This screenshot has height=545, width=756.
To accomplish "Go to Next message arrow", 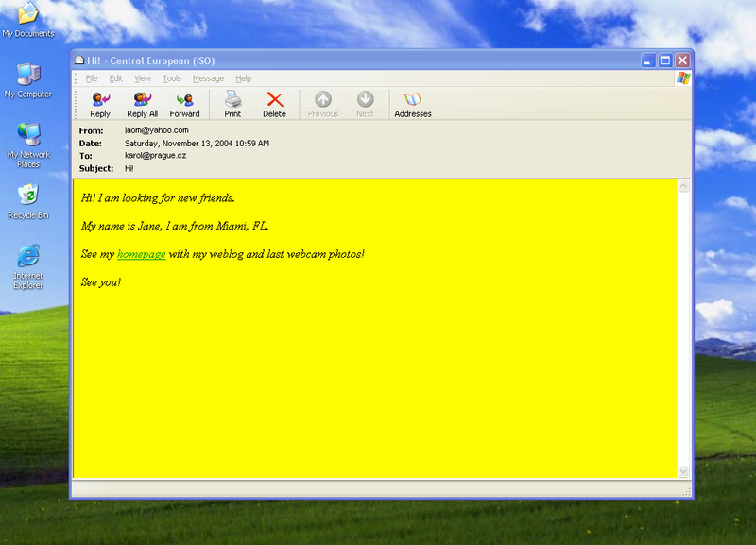I will [x=365, y=105].
